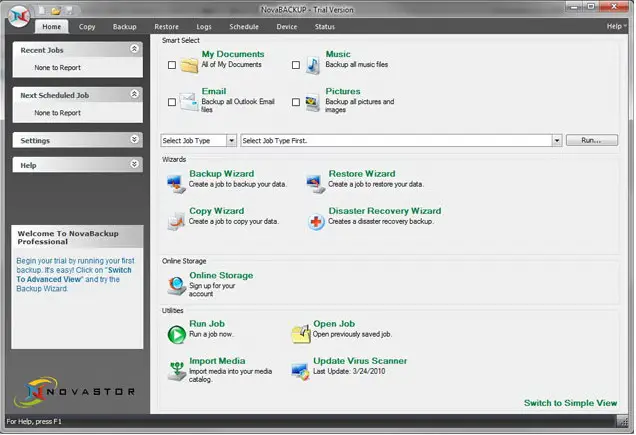Switch to the Copy tab
Screen dimensions: 636x435
87,27
